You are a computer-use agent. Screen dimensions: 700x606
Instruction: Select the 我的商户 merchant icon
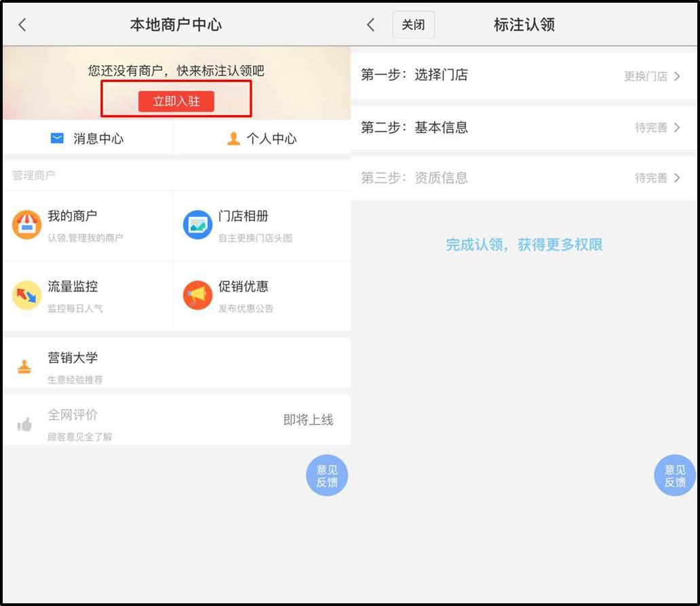pos(27,225)
